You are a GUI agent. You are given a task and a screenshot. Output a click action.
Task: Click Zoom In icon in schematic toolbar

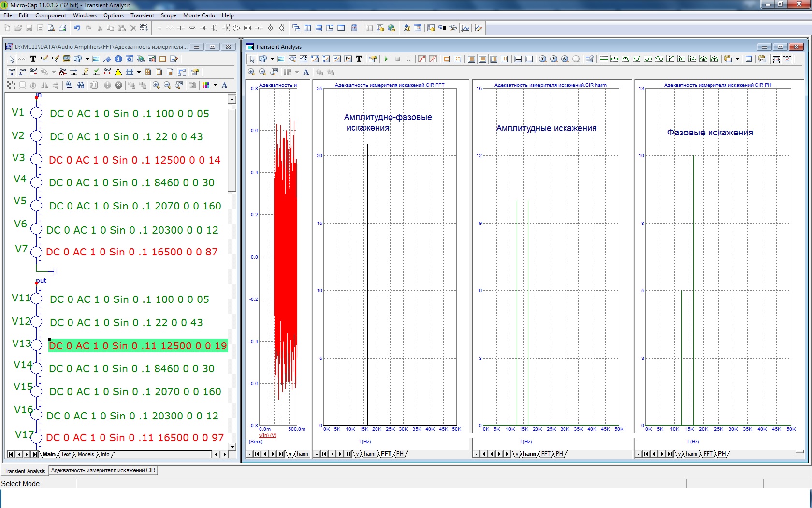tap(156, 85)
